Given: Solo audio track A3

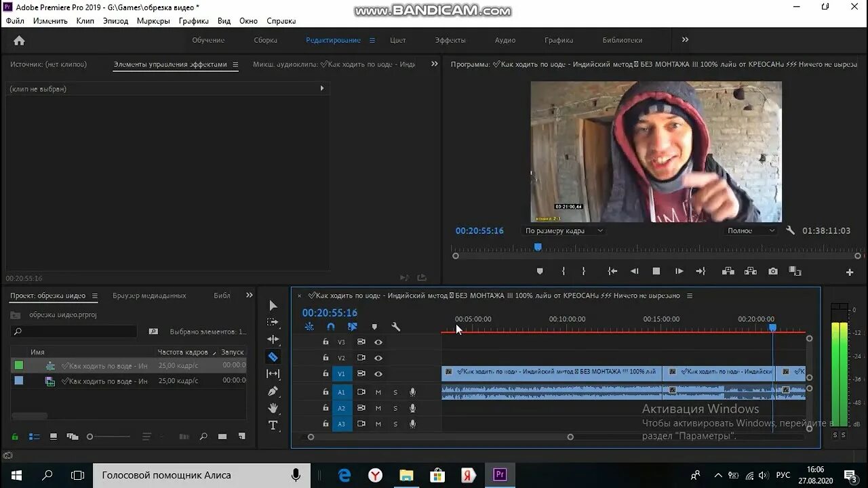Looking at the screenshot, I should tap(395, 424).
